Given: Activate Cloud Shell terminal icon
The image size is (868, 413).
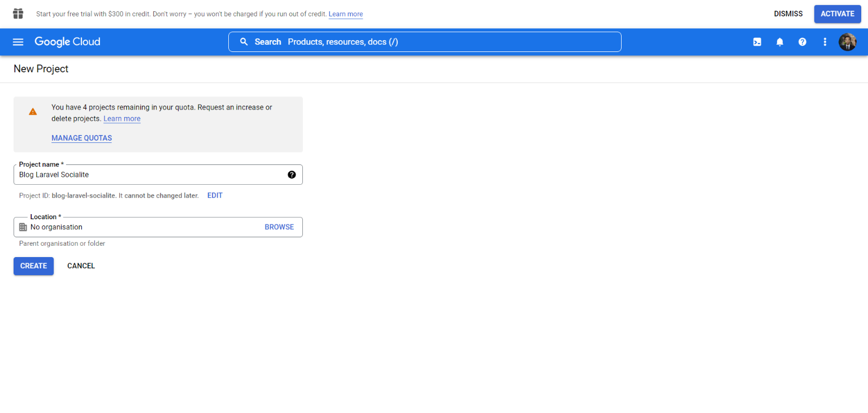Looking at the screenshot, I should tap(757, 42).
